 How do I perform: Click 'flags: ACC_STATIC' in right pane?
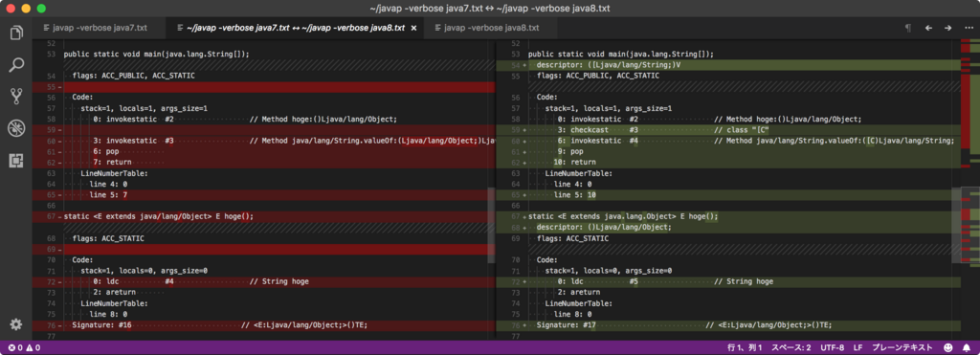point(573,238)
